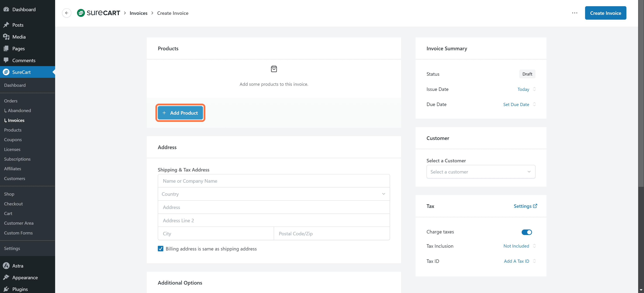This screenshot has height=293, width=644.
Task: Click the Media icon in sidebar
Action: pos(6,37)
